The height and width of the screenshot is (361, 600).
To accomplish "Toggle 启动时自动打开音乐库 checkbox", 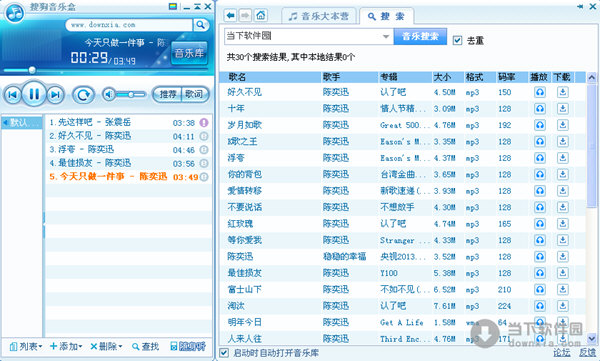I will click(224, 353).
